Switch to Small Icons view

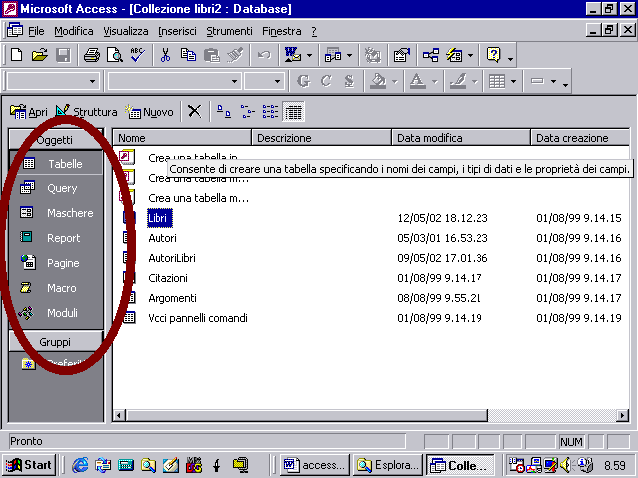[247, 111]
